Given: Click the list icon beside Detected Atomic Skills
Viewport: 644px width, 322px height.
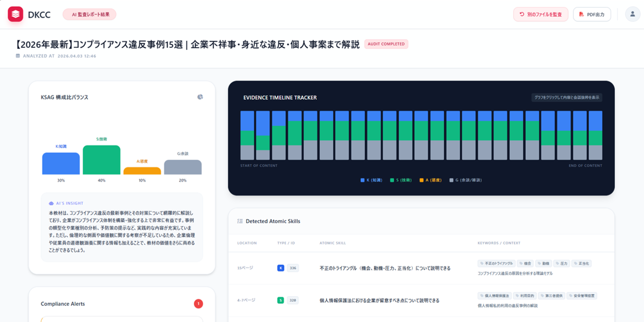Looking at the screenshot, I should click(240, 221).
